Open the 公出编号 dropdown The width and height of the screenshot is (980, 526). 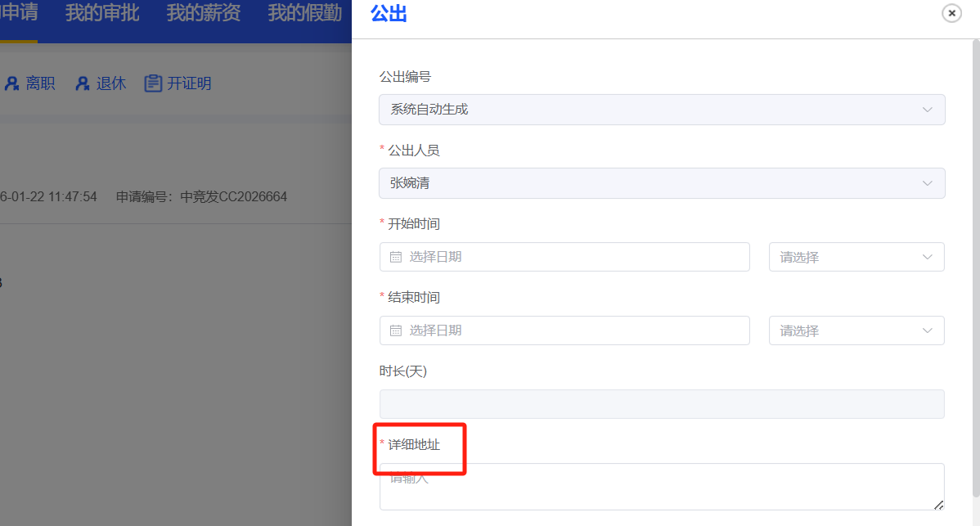[x=662, y=110]
